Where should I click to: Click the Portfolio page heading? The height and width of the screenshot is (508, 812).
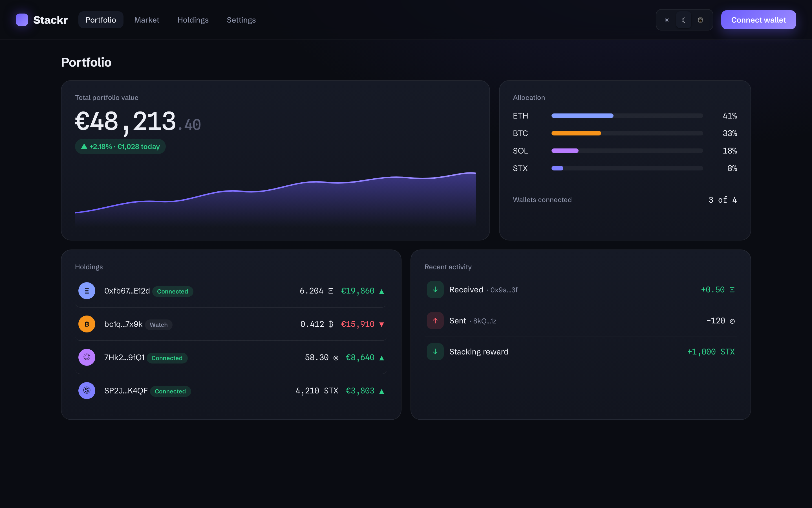click(x=86, y=62)
